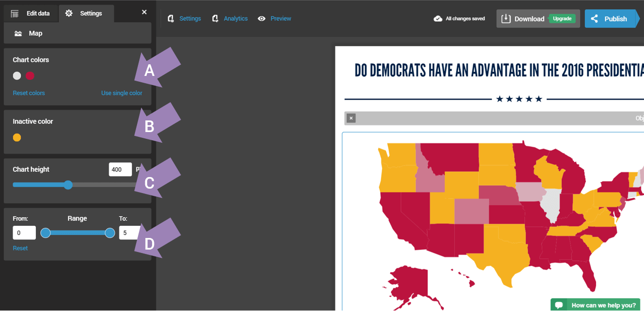Image resolution: width=644 pixels, height=311 pixels.
Task: Click the Reset link under Range
Action: tap(20, 248)
